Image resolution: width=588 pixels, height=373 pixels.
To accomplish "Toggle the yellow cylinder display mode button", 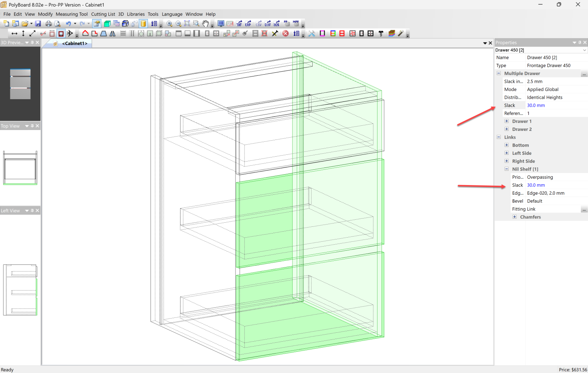I will point(143,24).
